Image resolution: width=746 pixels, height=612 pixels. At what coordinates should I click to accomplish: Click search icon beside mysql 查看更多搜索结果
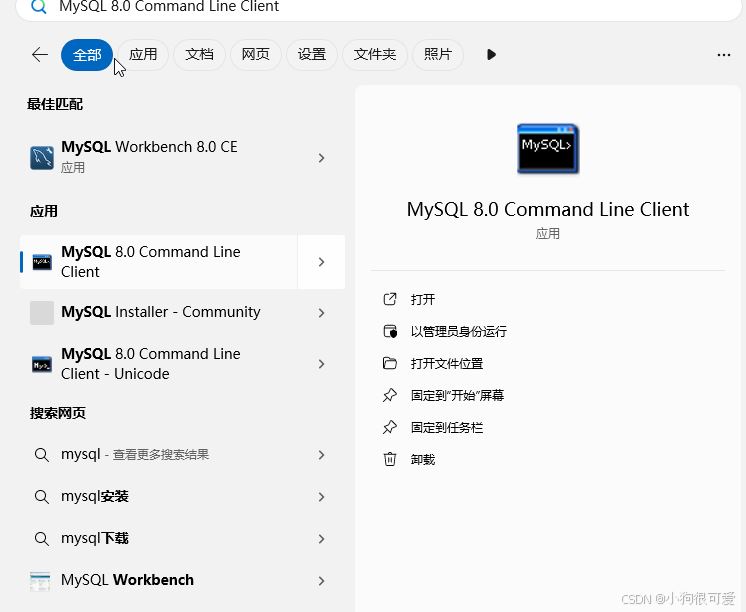tap(42, 454)
